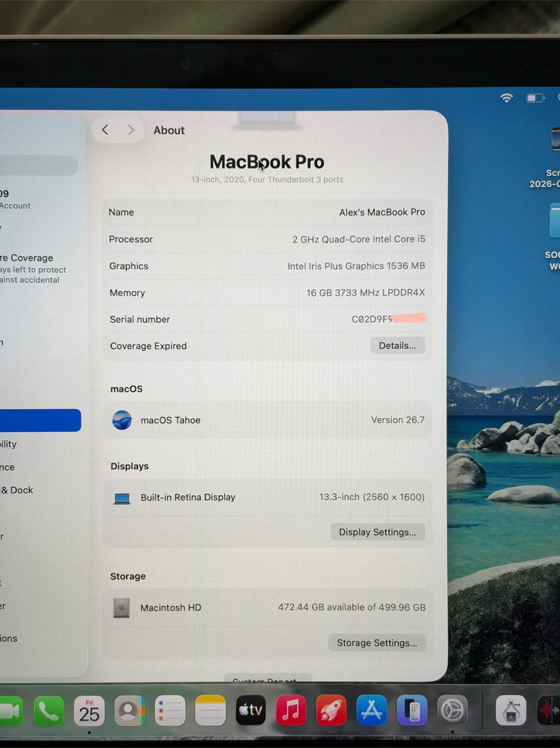560x748 pixels.
Task: Select the Appearance sidebar item
Action: coord(8,467)
